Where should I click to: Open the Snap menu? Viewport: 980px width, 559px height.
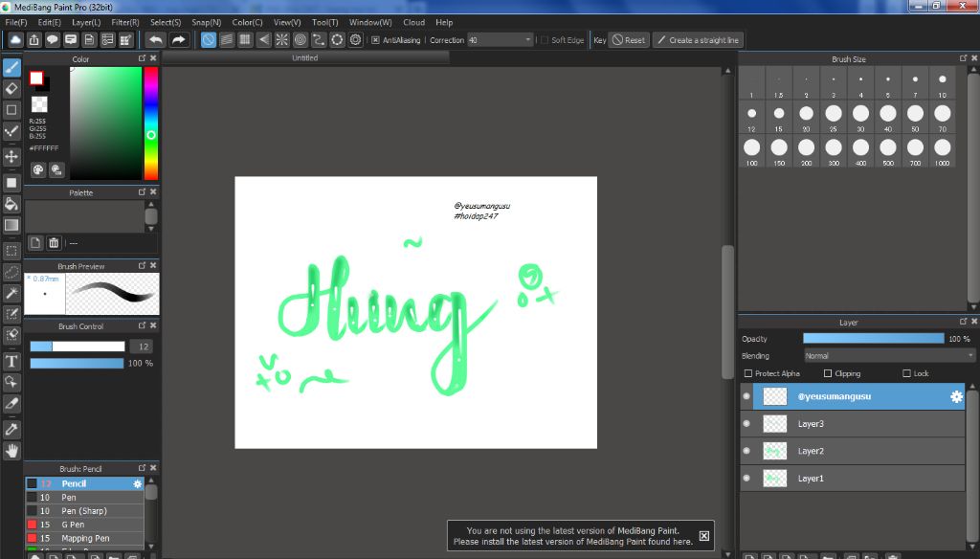pyautogui.click(x=207, y=23)
